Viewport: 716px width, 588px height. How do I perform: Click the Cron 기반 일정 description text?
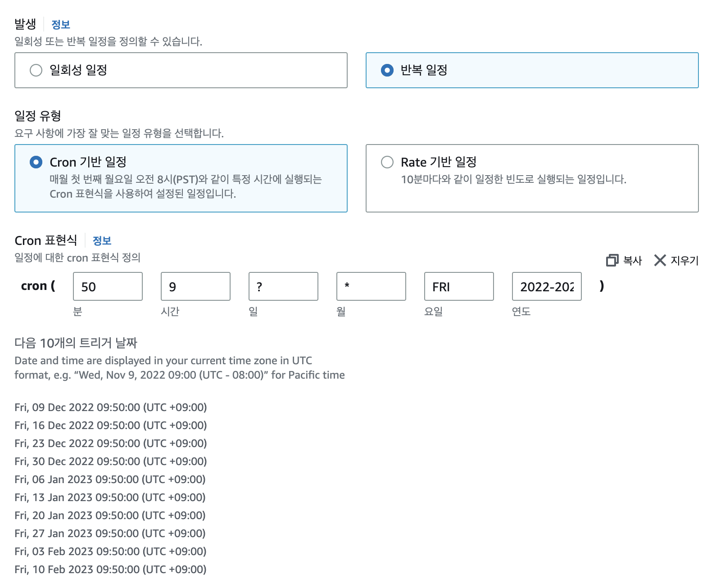point(186,186)
